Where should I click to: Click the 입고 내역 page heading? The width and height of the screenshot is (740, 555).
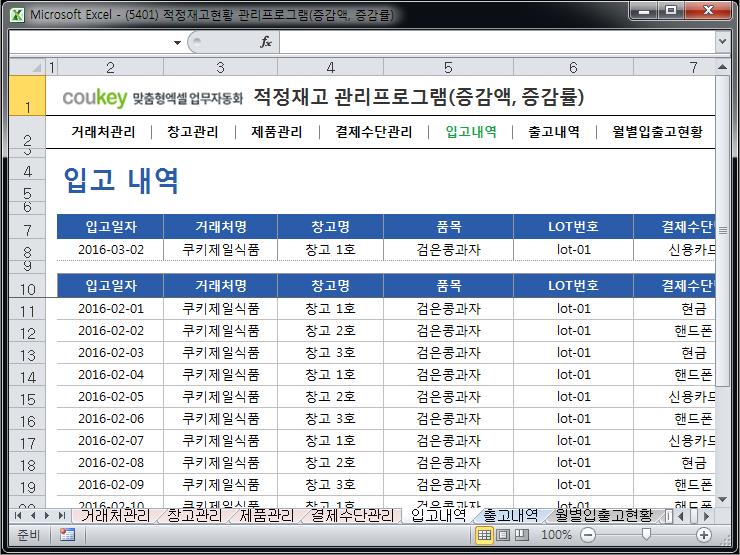[x=121, y=180]
